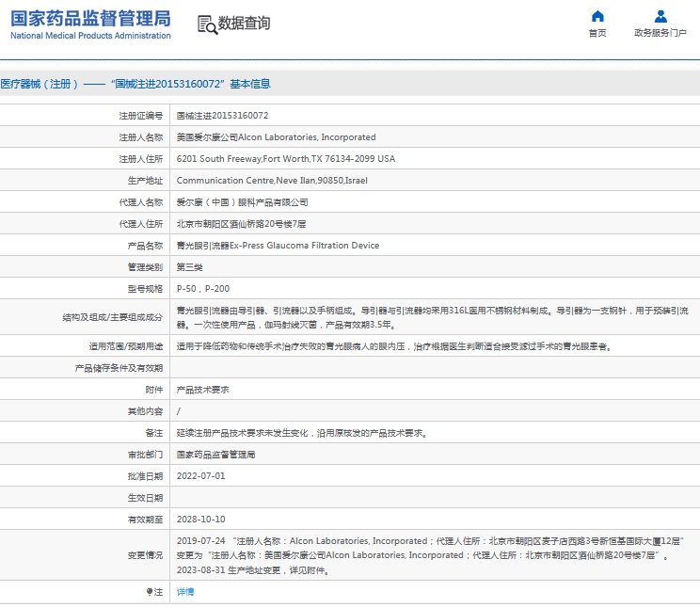Click the 变更情况 row label
700x608 pixels.
click(x=145, y=555)
